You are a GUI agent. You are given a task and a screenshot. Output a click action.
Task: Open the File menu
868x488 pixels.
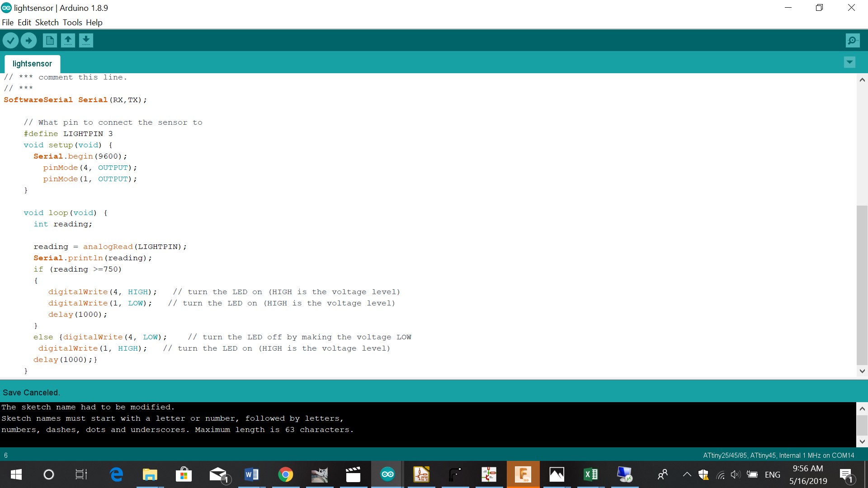8,23
